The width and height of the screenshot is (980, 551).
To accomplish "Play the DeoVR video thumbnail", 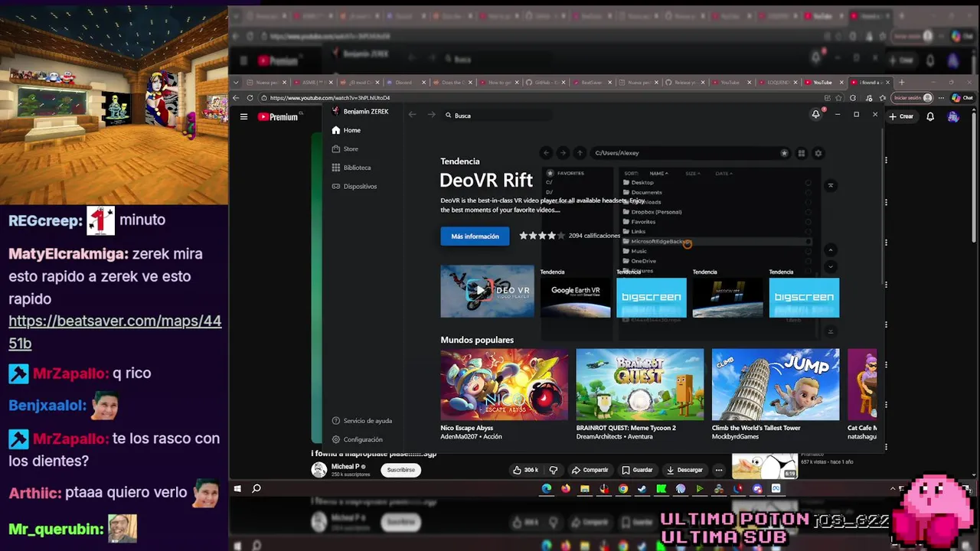I will click(x=487, y=291).
